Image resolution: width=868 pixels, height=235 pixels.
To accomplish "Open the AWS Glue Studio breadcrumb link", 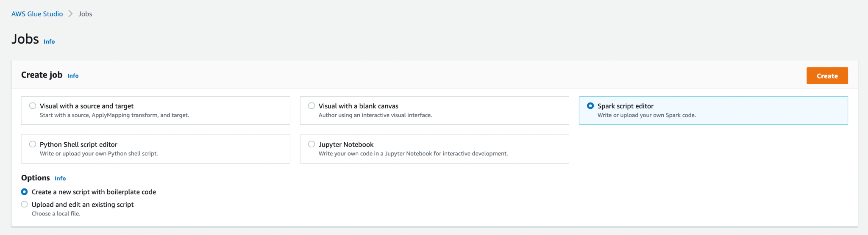I will click(x=37, y=14).
